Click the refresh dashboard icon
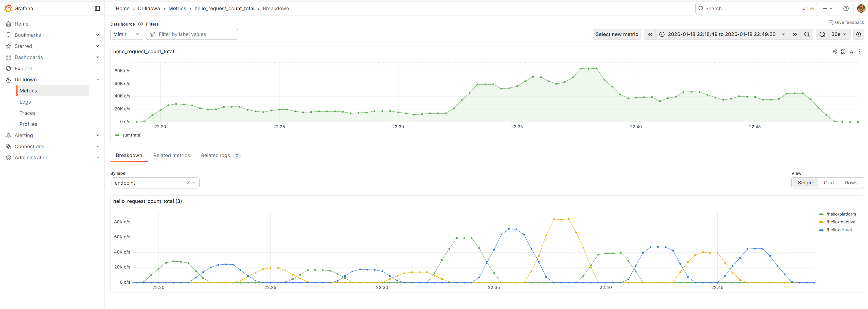This screenshot has height=309, width=868. pos(822,34)
